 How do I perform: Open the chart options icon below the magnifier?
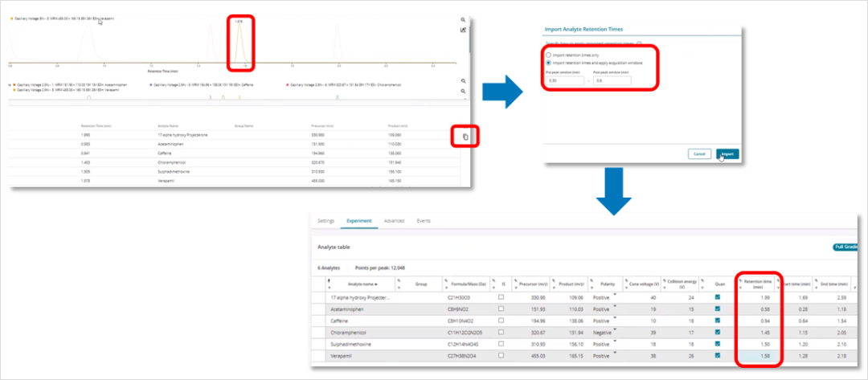tap(463, 31)
